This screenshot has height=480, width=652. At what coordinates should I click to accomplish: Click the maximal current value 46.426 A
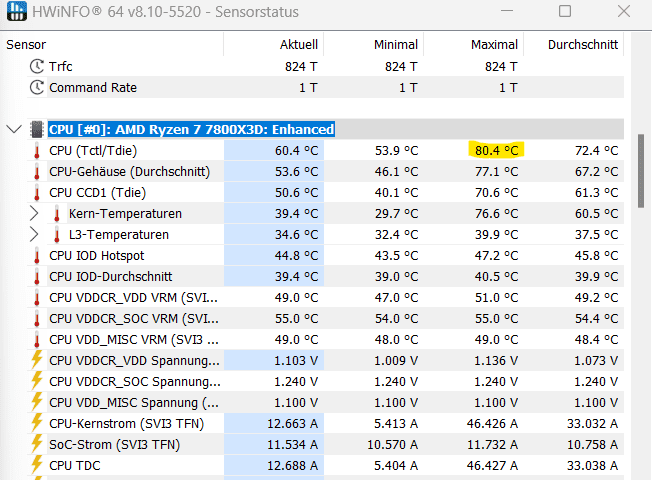click(x=492, y=423)
